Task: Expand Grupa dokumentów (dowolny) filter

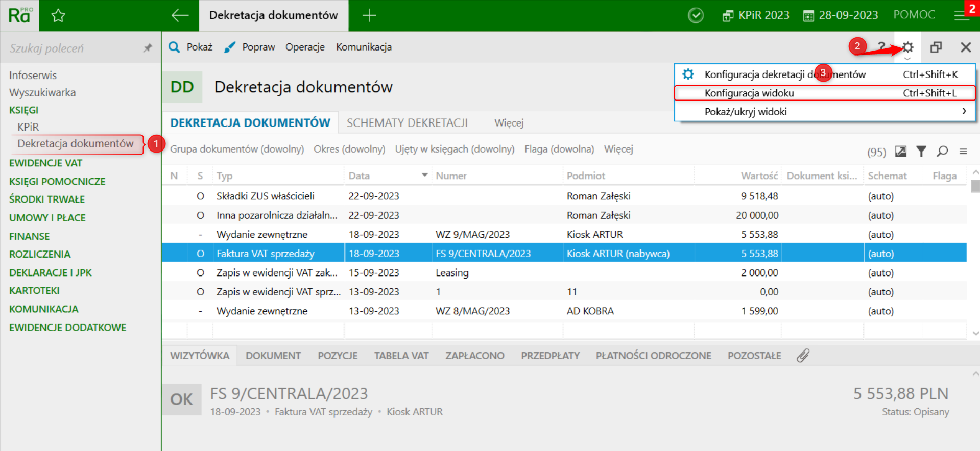Action: coord(237,149)
